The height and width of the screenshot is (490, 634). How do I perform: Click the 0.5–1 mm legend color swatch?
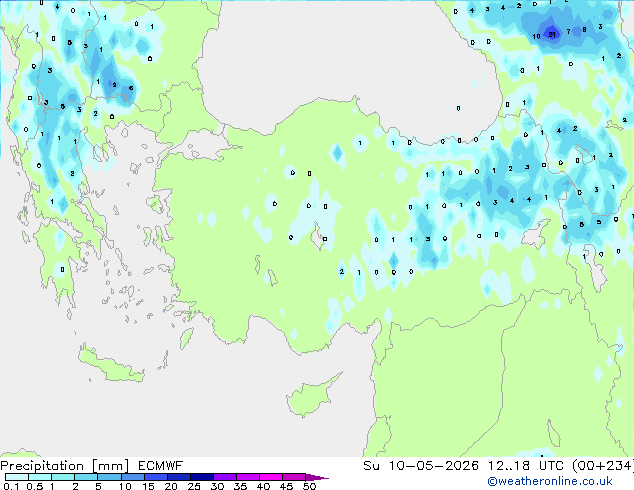click(x=40, y=477)
